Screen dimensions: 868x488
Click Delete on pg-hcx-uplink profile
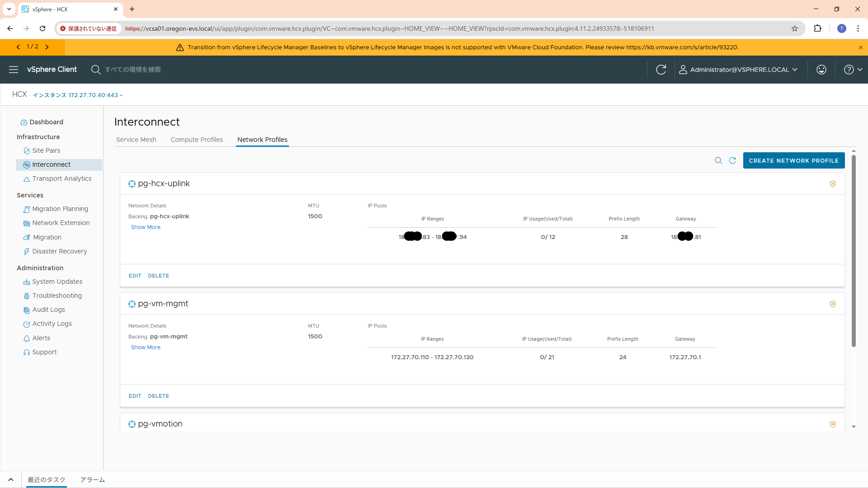[158, 276]
